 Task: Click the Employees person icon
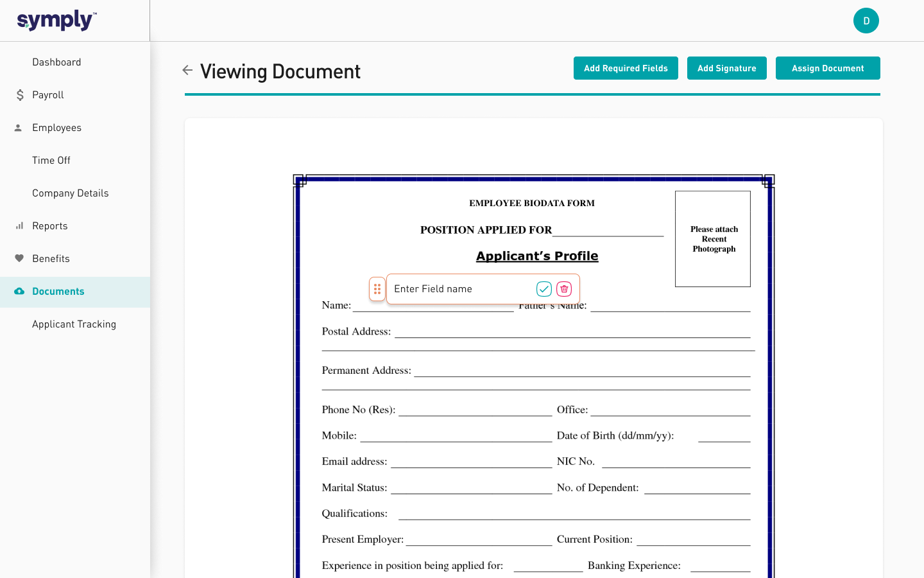(19, 128)
